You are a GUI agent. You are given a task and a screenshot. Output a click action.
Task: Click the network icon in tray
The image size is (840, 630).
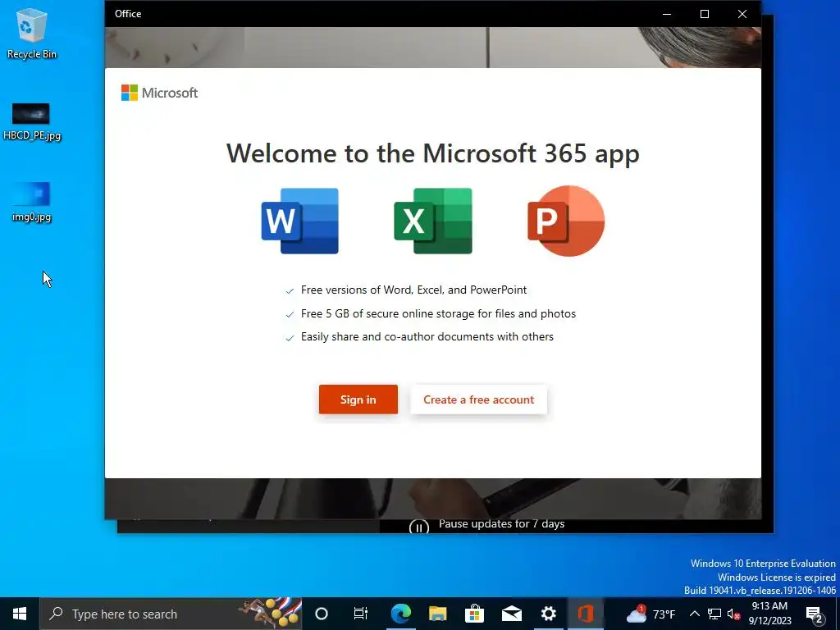(x=714, y=614)
